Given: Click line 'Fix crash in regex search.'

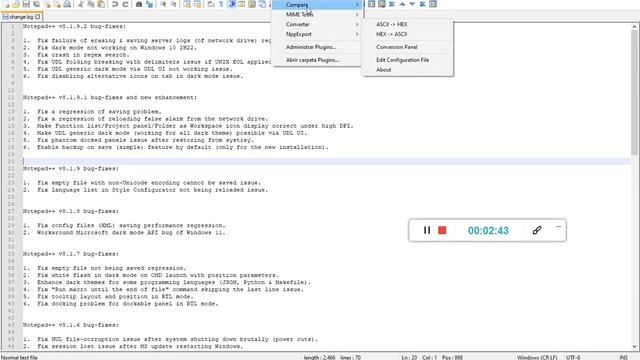Looking at the screenshot, I should (83, 55).
